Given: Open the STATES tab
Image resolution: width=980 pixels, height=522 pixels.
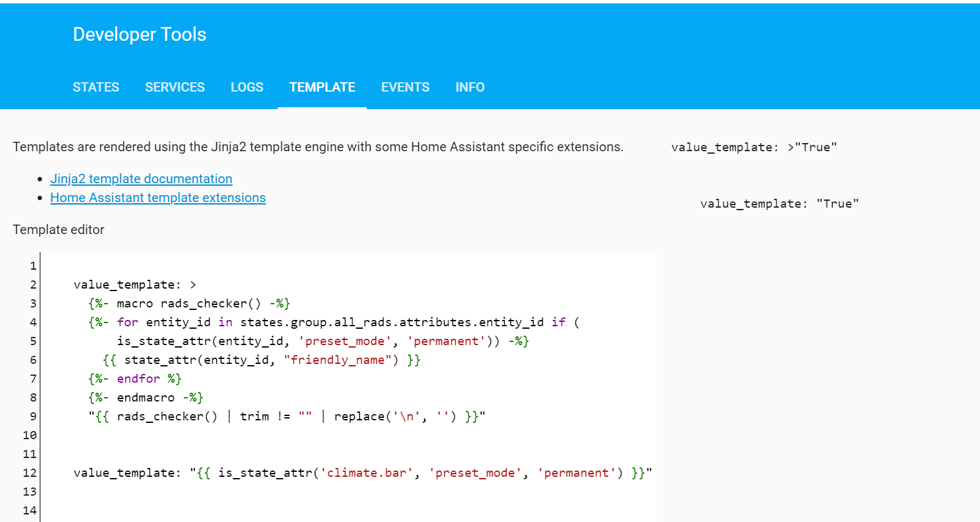Looking at the screenshot, I should click(96, 87).
